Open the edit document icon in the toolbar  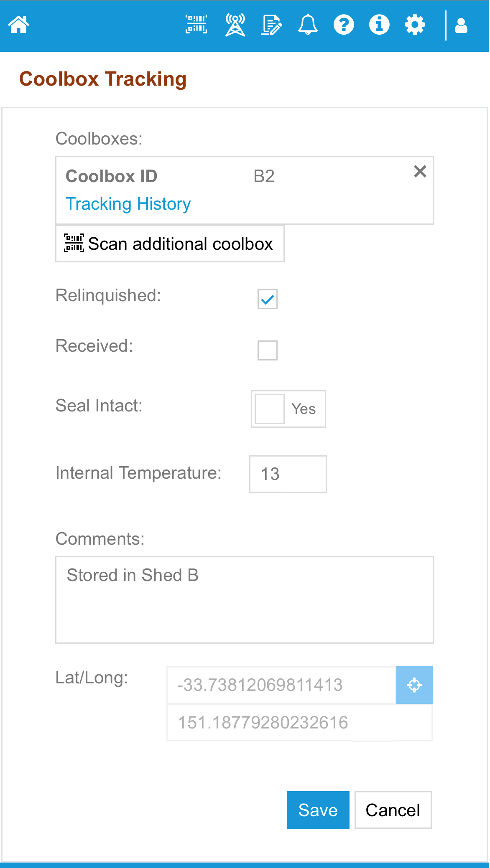pos(271,25)
